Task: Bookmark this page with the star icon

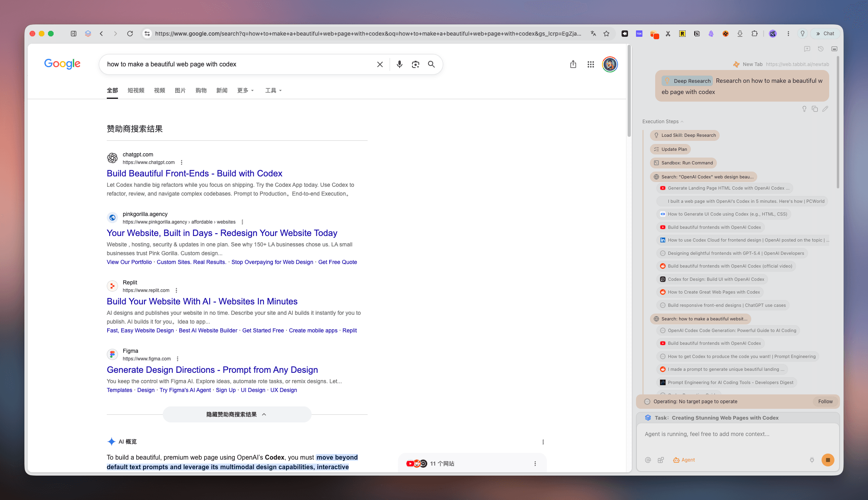Action: 606,34
